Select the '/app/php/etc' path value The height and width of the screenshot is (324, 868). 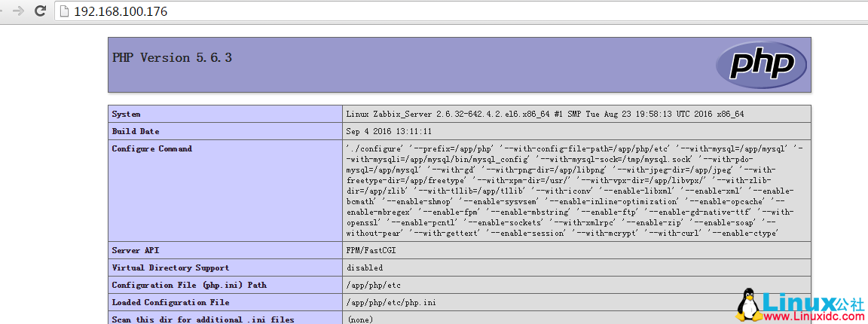(x=373, y=286)
